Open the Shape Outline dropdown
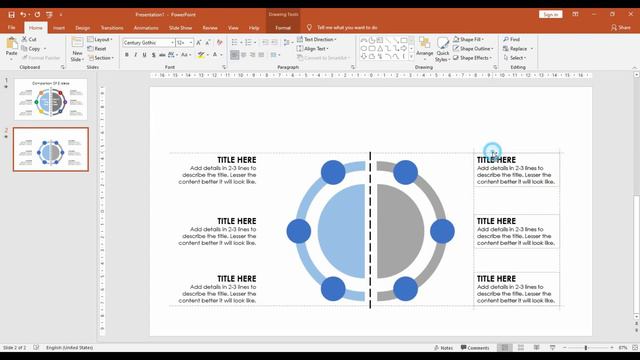 473,49
